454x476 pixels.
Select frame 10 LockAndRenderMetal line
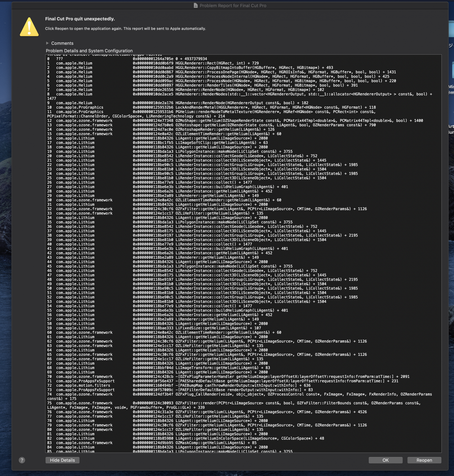point(211,107)
